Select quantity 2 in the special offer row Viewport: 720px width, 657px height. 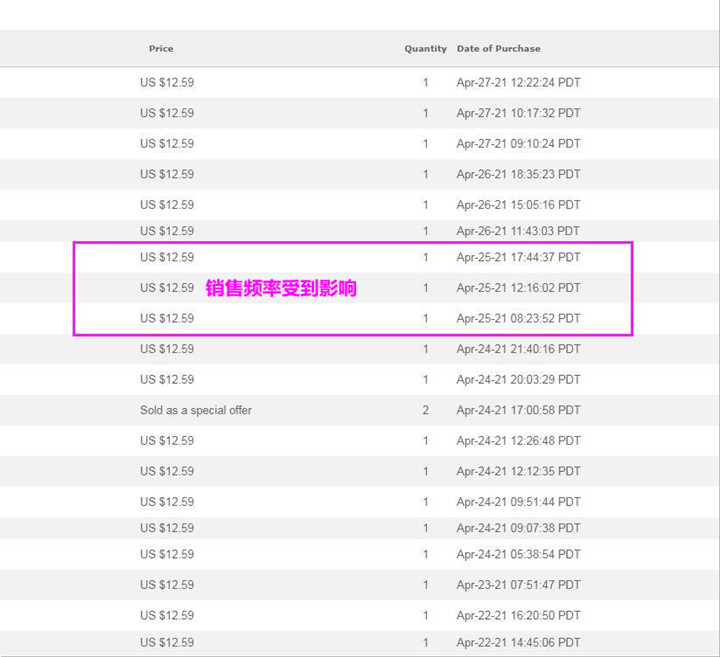426,410
